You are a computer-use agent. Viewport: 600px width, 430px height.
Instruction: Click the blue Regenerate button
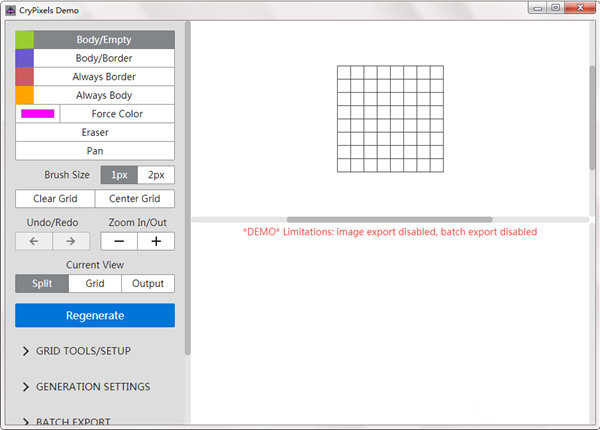coord(95,315)
